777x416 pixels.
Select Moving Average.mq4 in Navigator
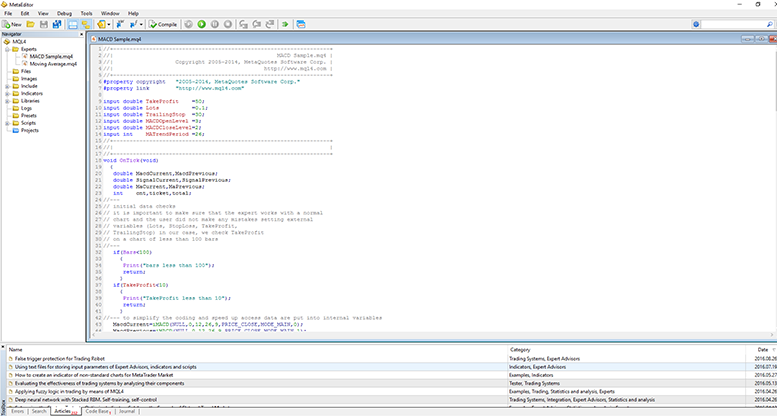[x=51, y=63]
